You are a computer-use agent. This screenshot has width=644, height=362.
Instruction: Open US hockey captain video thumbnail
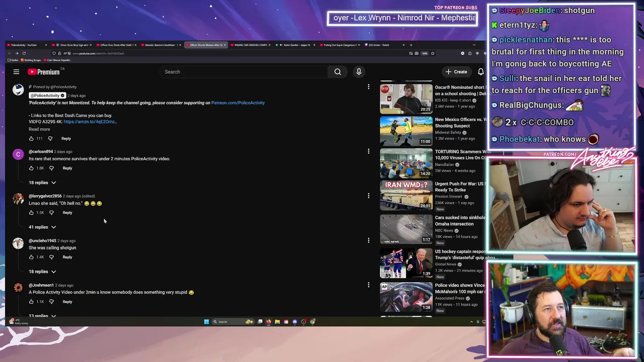coord(406,262)
